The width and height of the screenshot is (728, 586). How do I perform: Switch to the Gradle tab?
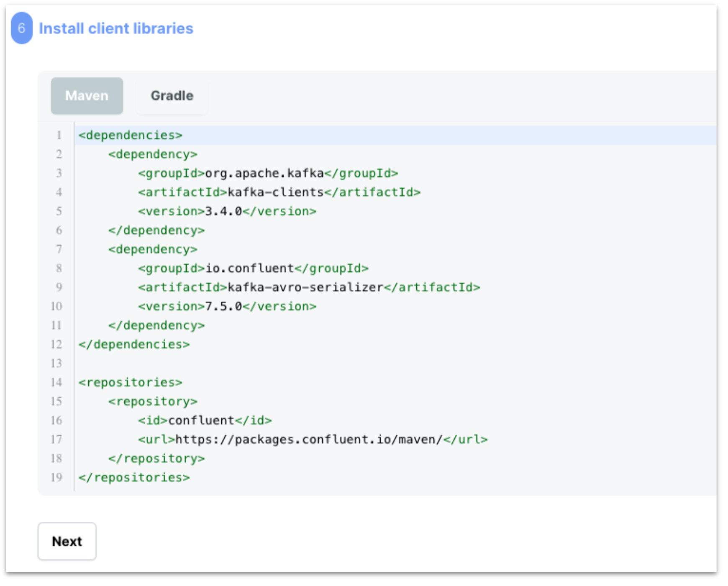pyautogui.click(x=172, y=95)
